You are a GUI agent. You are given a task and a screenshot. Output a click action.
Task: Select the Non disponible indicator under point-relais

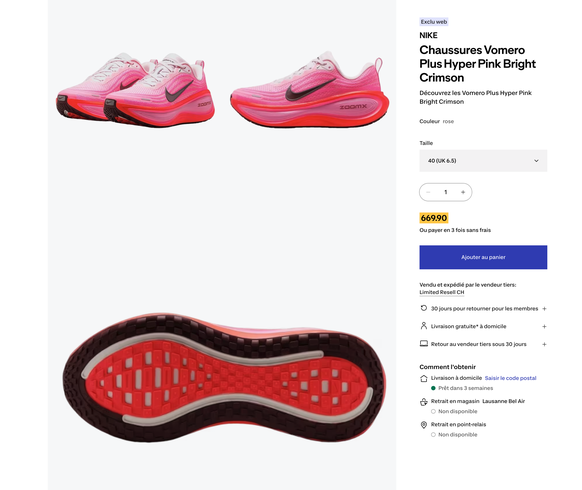click(x=433, y=435)
